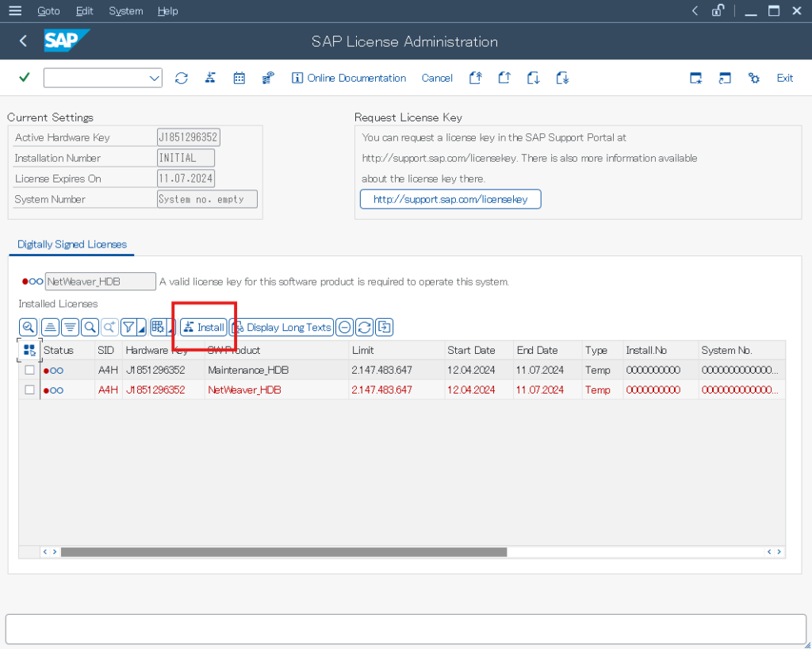Open the Details magnifier in Installed Licenses toolbar
Viewport: 812px width, 649px height.
[28, 327]
